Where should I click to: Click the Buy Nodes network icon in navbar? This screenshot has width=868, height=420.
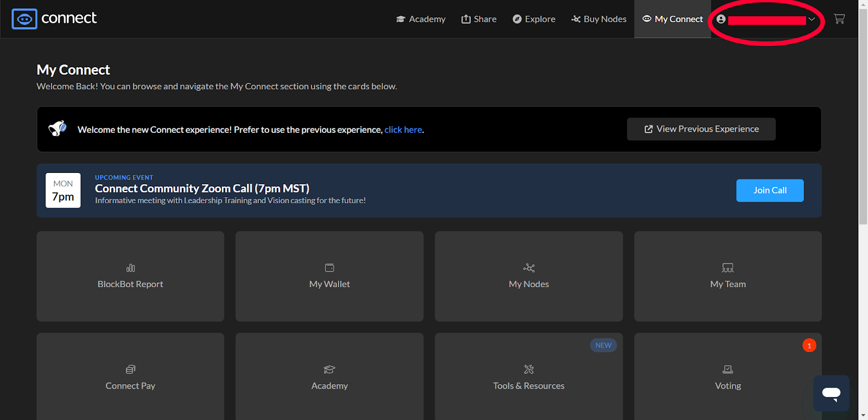[576, 19]
